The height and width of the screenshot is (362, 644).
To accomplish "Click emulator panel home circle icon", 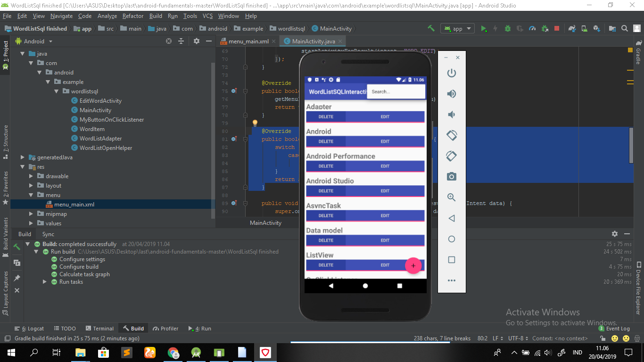I will click(452, 239).
